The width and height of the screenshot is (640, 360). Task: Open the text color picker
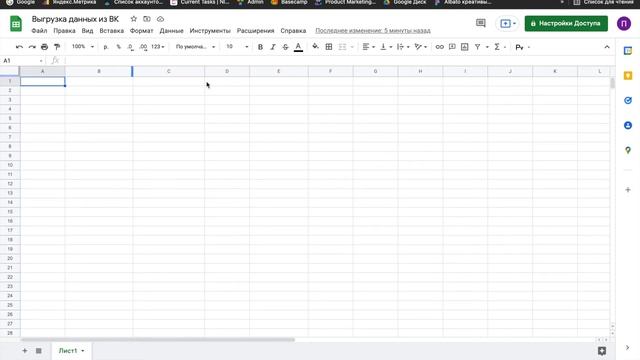[x=298, y=47]
